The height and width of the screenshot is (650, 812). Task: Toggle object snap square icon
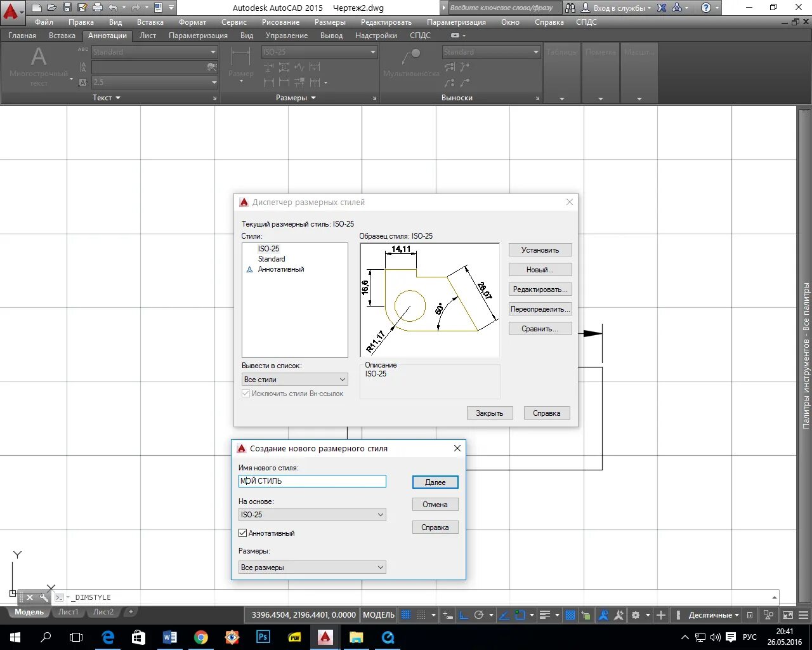click(x=520, y=614)
